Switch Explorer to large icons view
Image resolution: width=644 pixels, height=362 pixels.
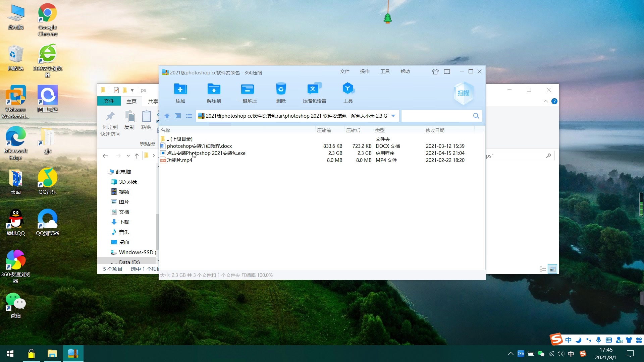(x=552, y=269)
